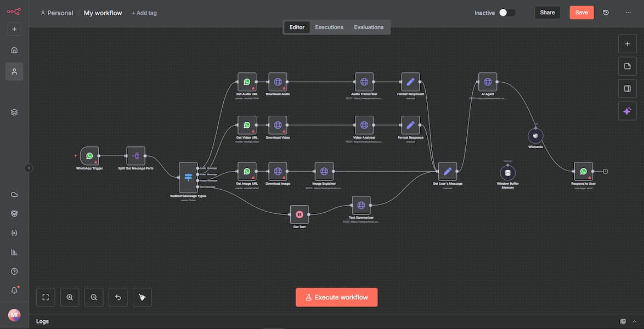Open the AI assistant sparkle icon
This screenshot has height=329, width=644.
(x=627, y=111)
